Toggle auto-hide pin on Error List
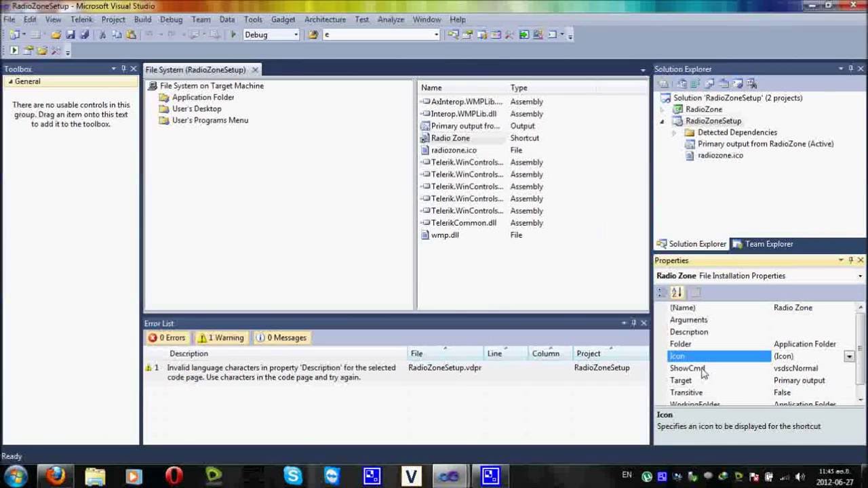 (x=634, y=323)
